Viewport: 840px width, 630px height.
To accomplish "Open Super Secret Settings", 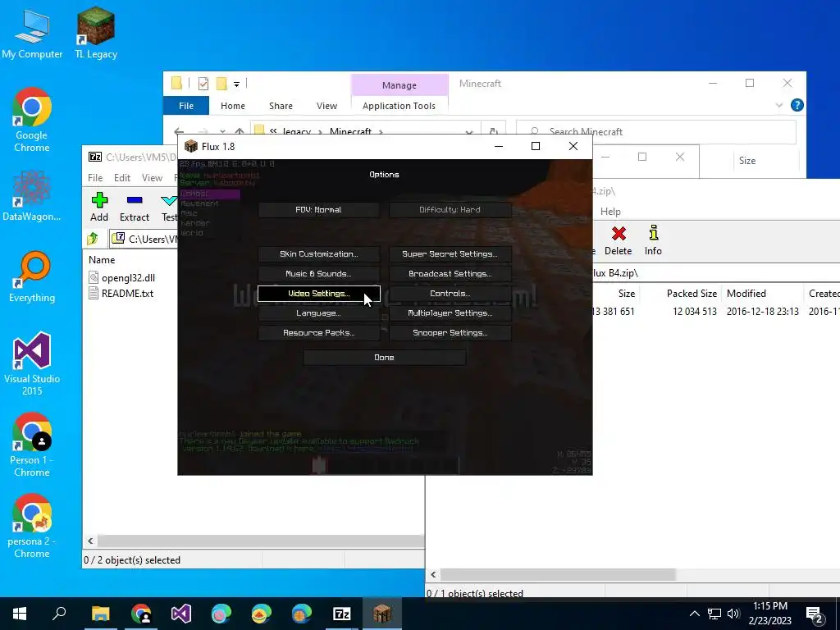I will pyautogui.click(x=450, y=254).
